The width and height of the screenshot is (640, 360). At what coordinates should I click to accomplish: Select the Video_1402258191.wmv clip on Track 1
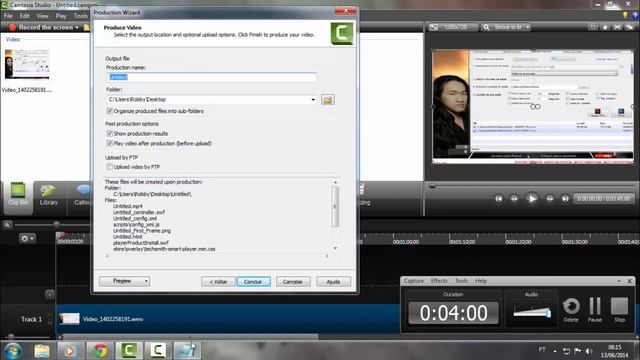tap(228, 319)
